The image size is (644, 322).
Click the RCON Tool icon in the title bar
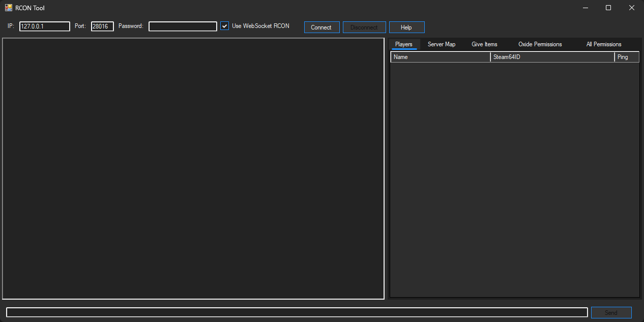pos(9,8)
